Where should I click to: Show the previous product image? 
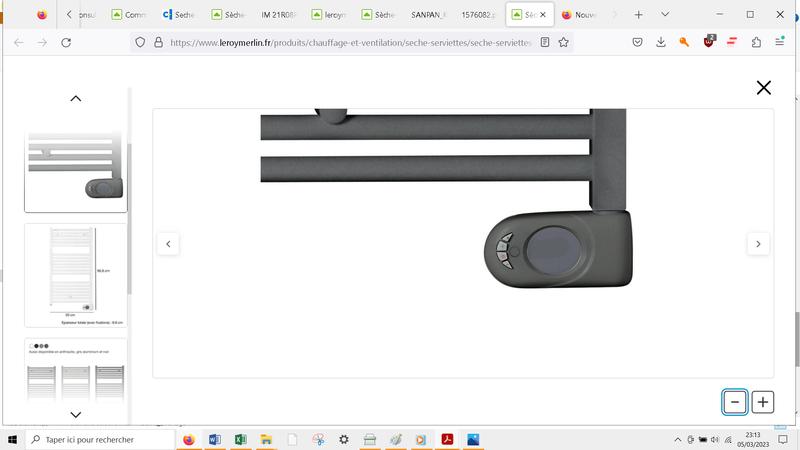pos(168,244)
